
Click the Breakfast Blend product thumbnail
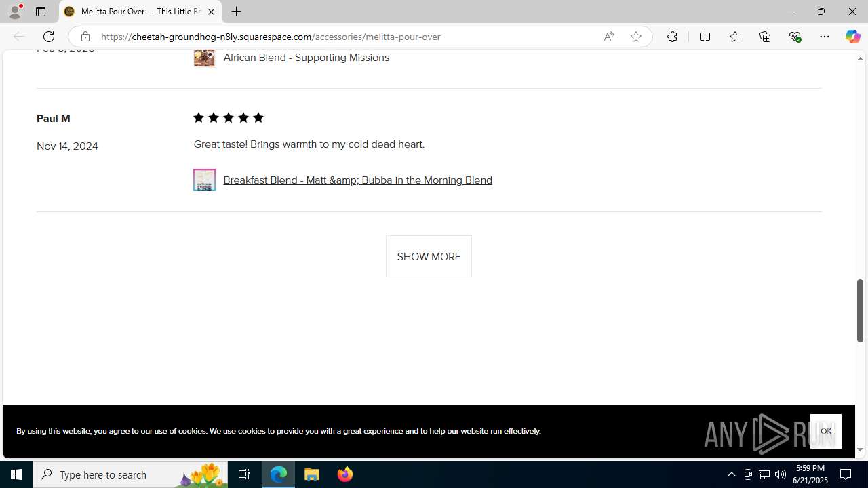pos(204,180)
